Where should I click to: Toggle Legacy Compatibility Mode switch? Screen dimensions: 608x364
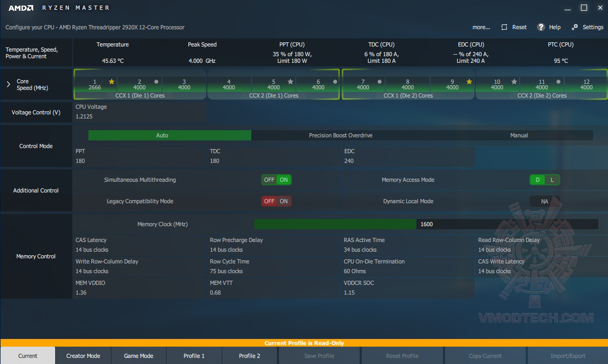point(276,201)
